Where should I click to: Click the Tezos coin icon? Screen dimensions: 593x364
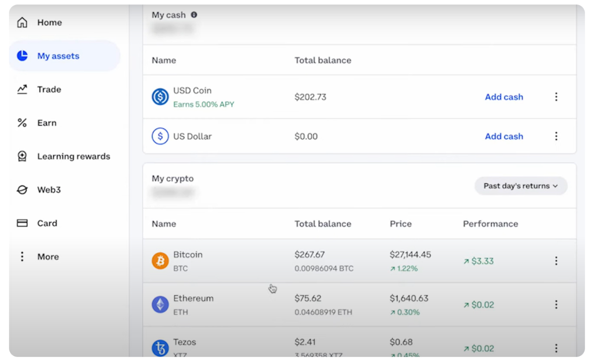160,348
